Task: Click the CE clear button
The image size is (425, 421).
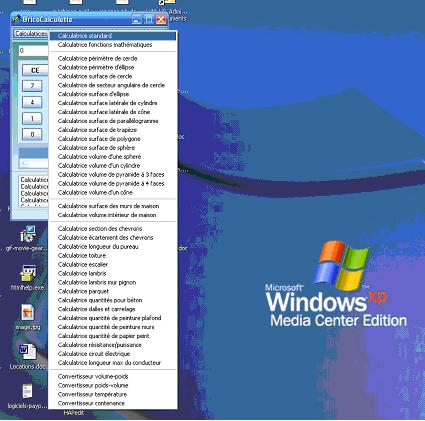Action: (x=35, y=70)
